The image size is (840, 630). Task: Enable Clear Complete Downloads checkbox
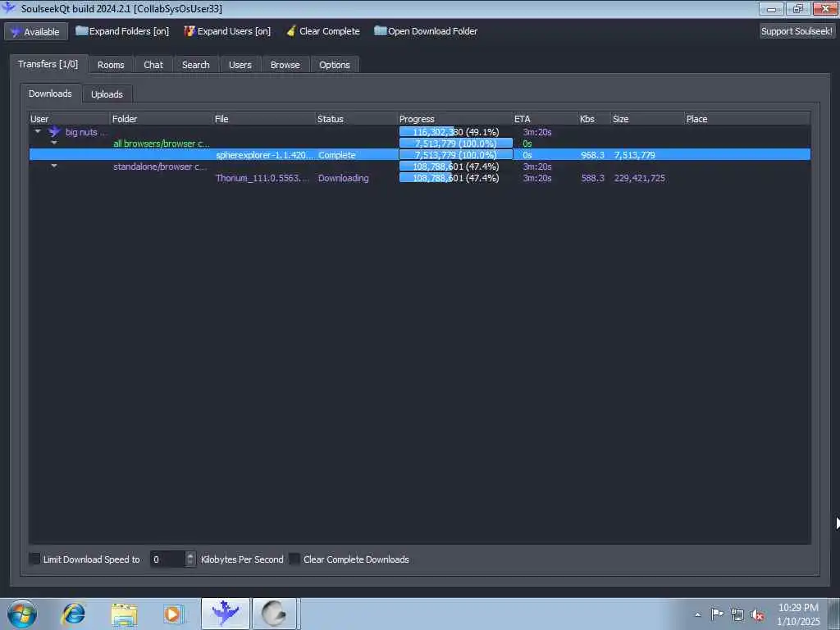point(294,559)
